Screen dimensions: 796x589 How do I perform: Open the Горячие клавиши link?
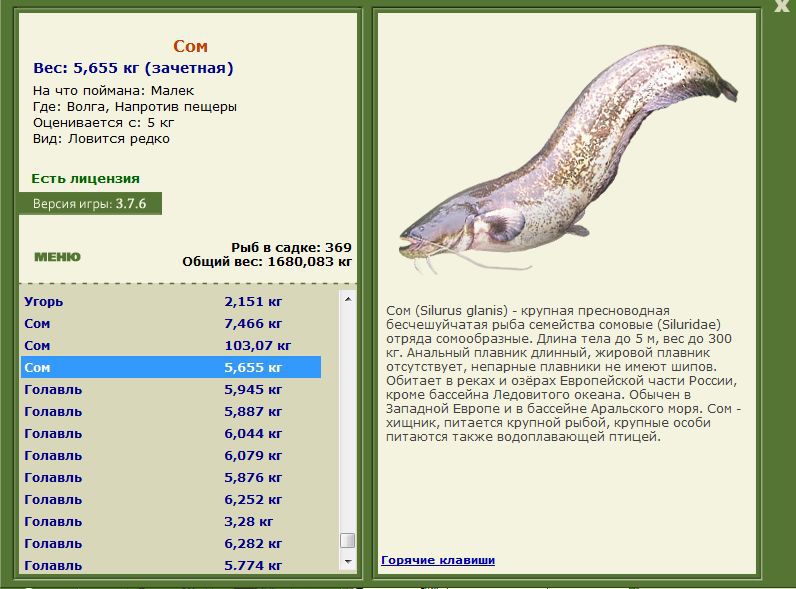[x=438, y=560]
